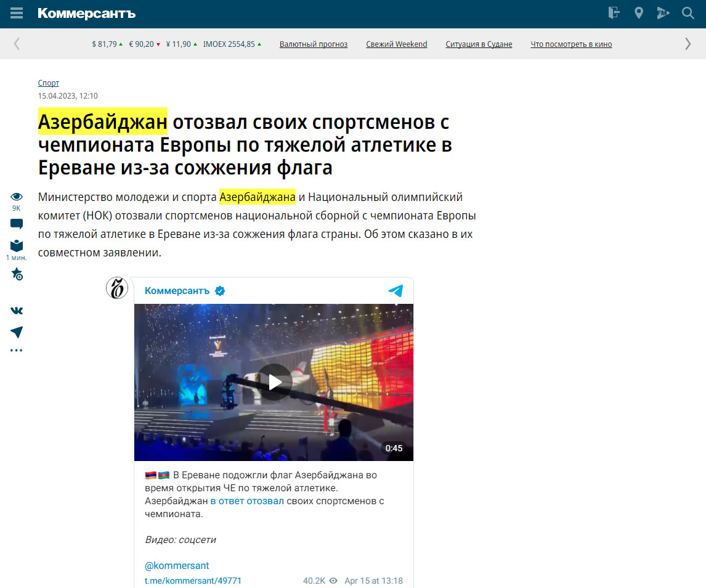Click the login door icon

pos(614,13)
